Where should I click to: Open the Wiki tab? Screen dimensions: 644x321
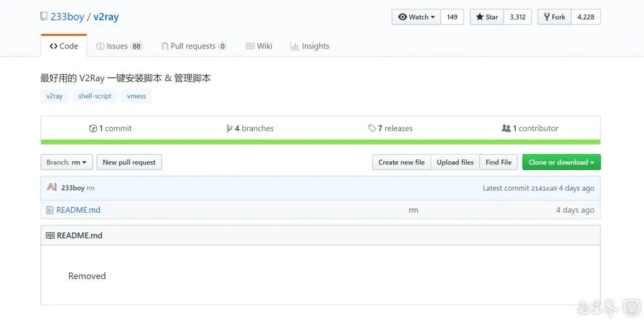tap(259, 46)
